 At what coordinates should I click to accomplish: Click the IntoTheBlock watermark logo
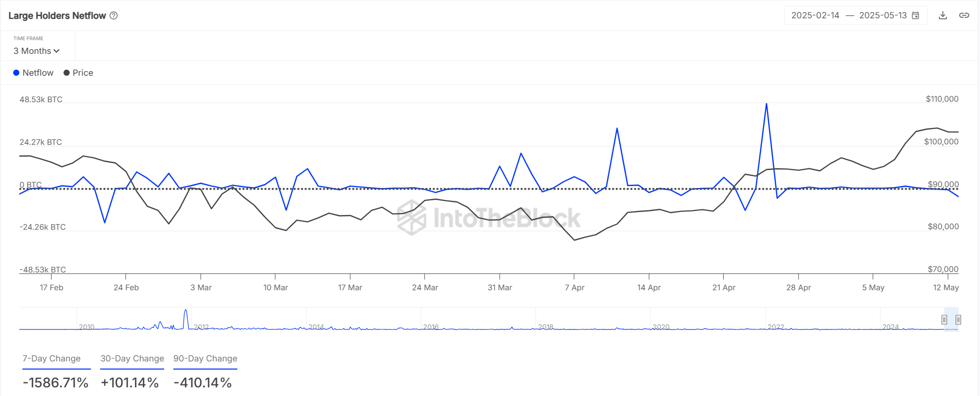pos(411,218)
